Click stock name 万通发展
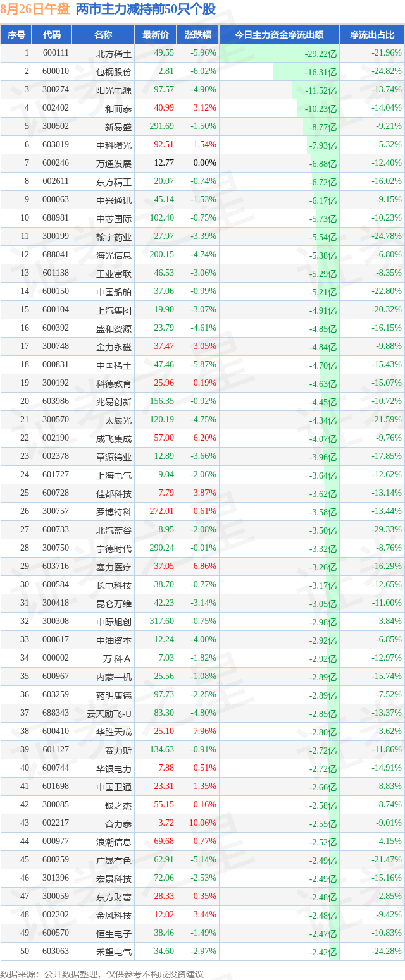The width and height of the screenshot is (405, 980). (114, 163)
